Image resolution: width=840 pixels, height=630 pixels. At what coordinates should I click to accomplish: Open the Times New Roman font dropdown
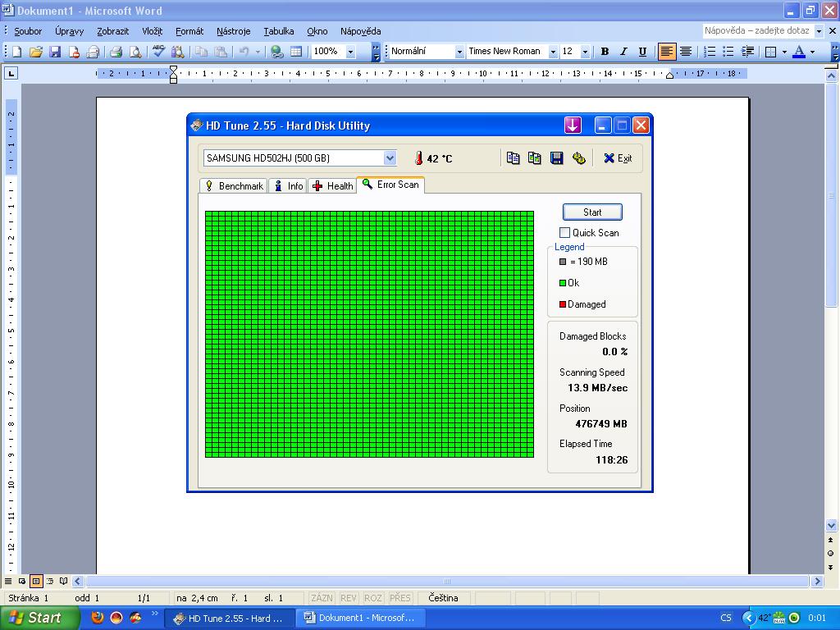553,52
